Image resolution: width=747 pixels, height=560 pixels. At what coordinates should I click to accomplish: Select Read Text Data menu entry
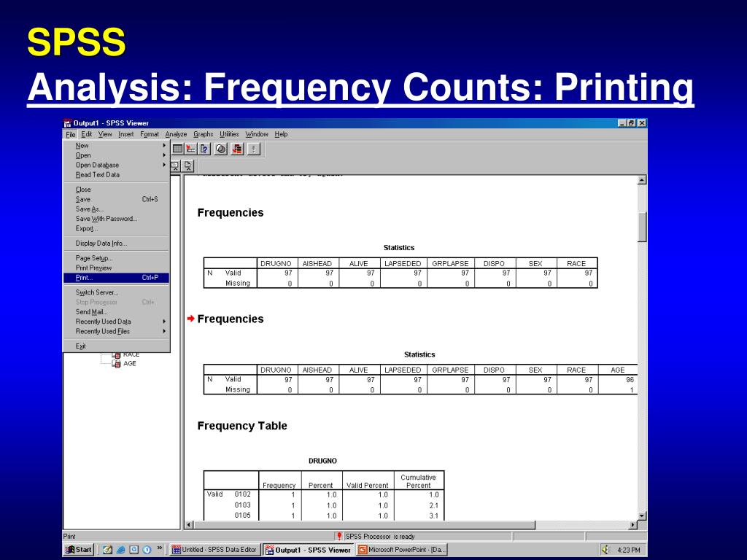coord(117,175)
